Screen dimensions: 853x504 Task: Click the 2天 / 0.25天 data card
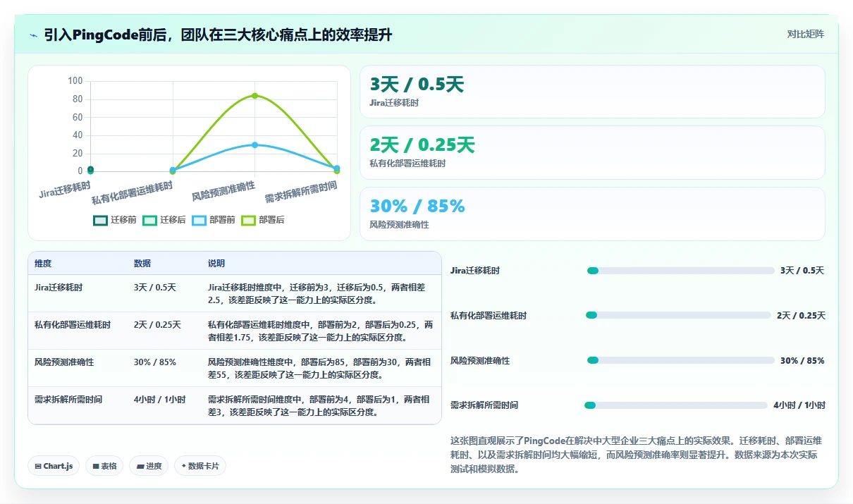coord(592,152)
